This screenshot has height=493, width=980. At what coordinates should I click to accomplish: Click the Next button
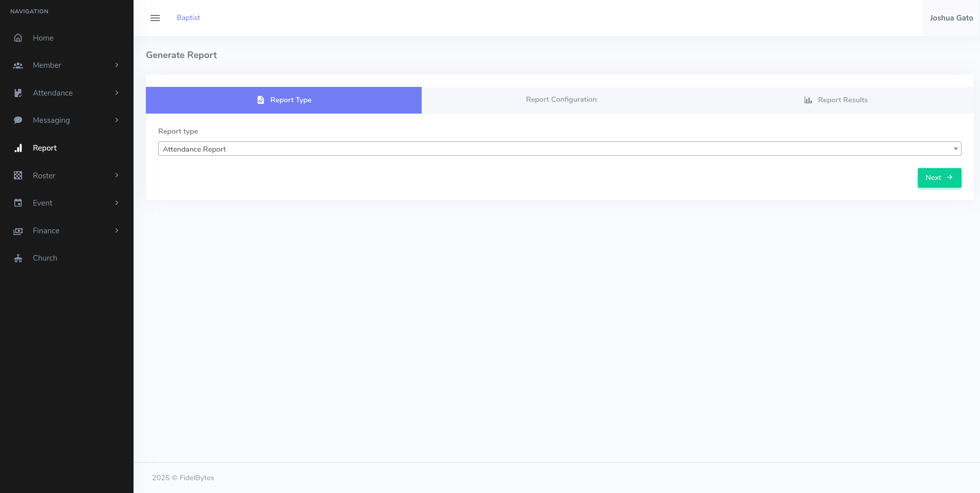pyautogui.click(x=939, y=177)
